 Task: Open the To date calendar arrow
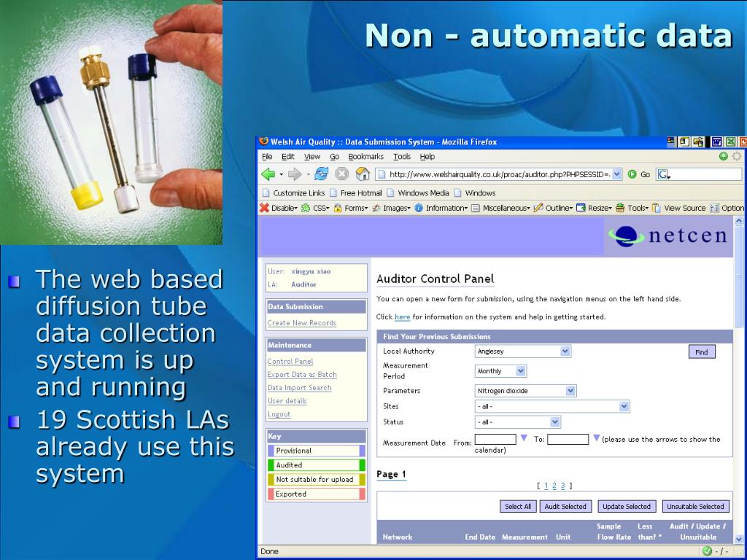[596, 438]
